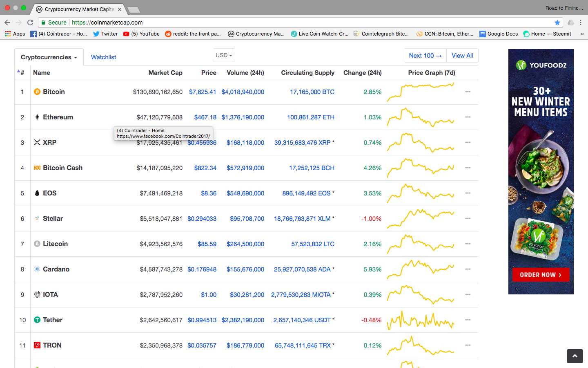This screenshot has width=588, height=368.
Task: Click the TRON logo icon
Action: tap(37, 345)
